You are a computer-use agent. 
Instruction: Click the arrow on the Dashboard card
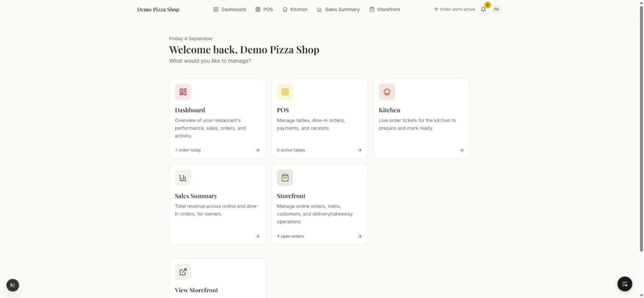[258, 150]
